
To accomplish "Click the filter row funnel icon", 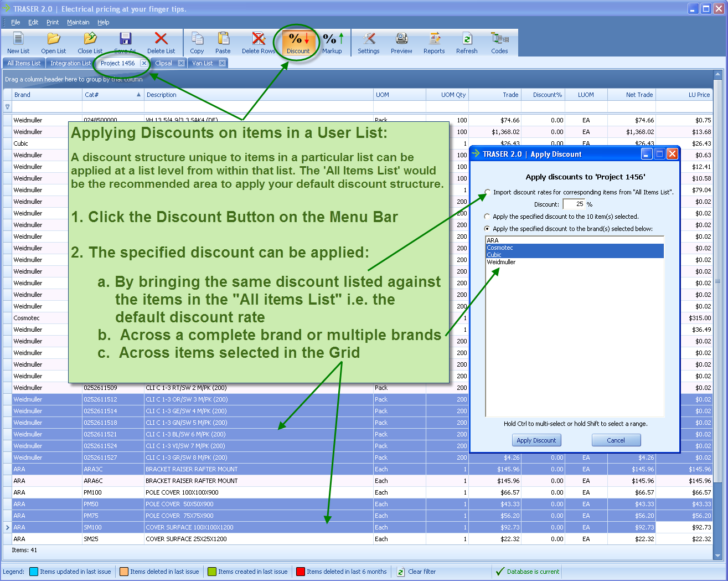I will point(8,107).
